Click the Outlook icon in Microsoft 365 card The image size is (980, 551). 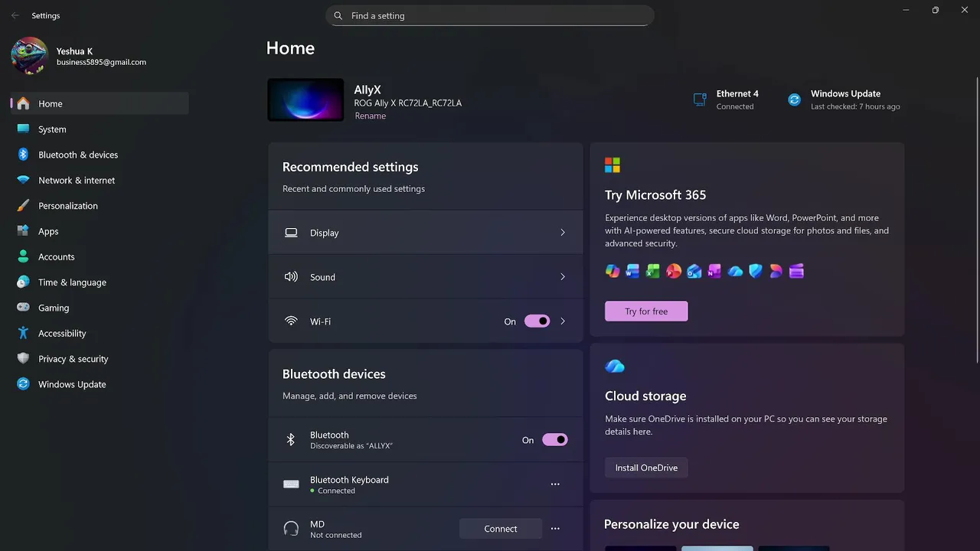tap(694, 271)
